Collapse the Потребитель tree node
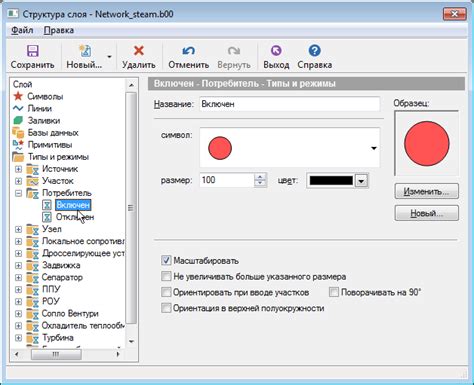The height and width of the screenshot is (385, 474). pos(19,193)
